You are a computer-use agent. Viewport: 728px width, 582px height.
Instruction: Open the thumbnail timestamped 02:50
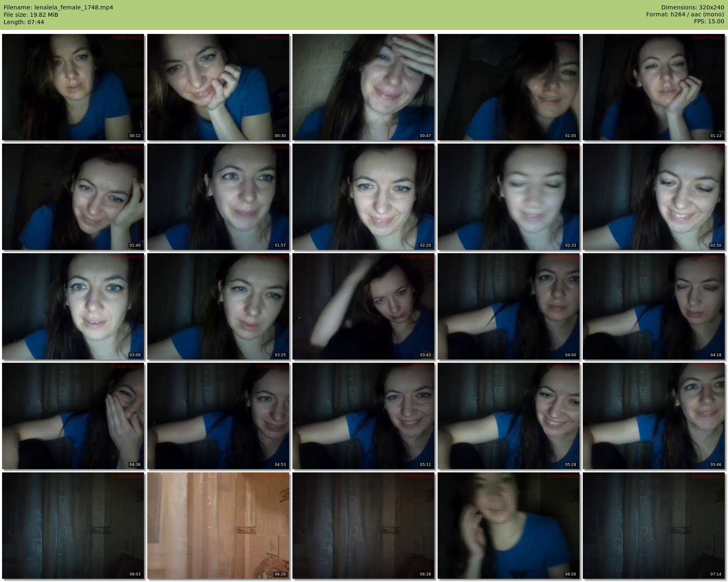tap(654, 197)
